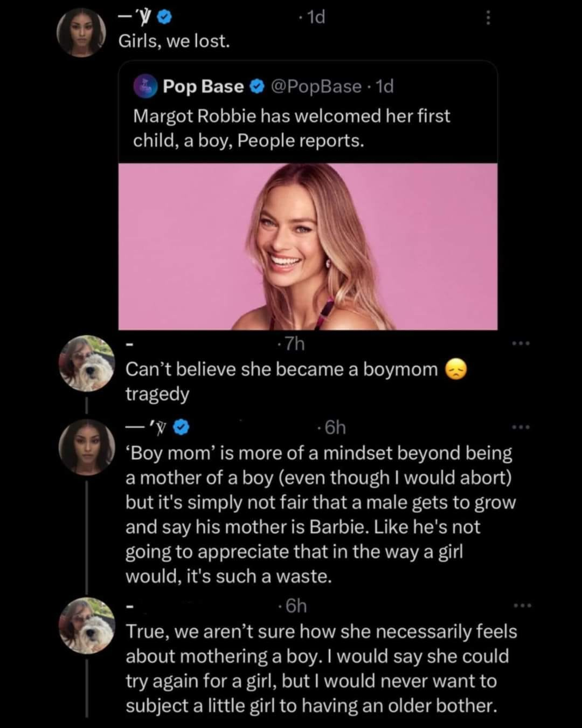Click the Pop Base account name
This screenshot has height=728, width=582.
(x=203, y=86)
